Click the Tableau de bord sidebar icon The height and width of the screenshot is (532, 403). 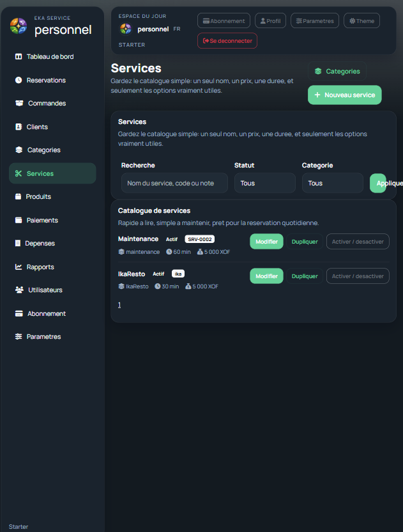pos(19,57)
